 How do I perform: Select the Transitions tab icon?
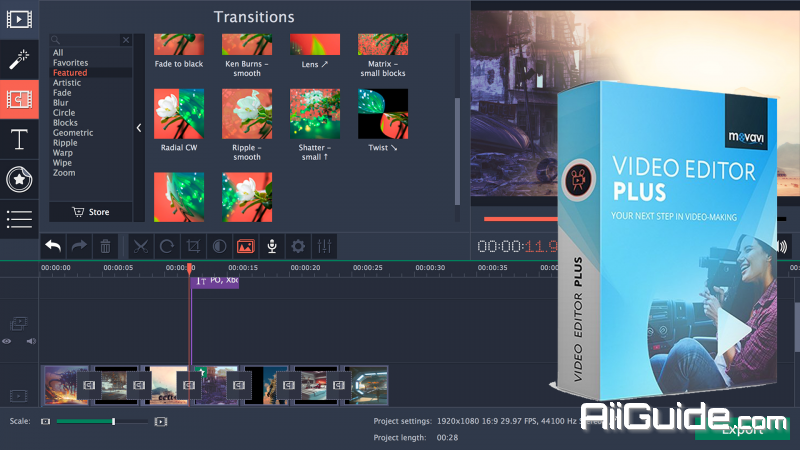coord(19,99)
